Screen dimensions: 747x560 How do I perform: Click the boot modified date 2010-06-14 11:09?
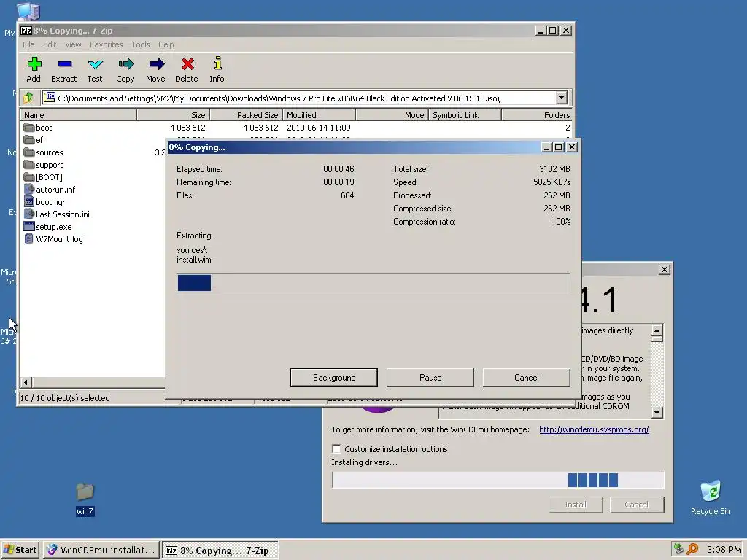click(318, 127)
